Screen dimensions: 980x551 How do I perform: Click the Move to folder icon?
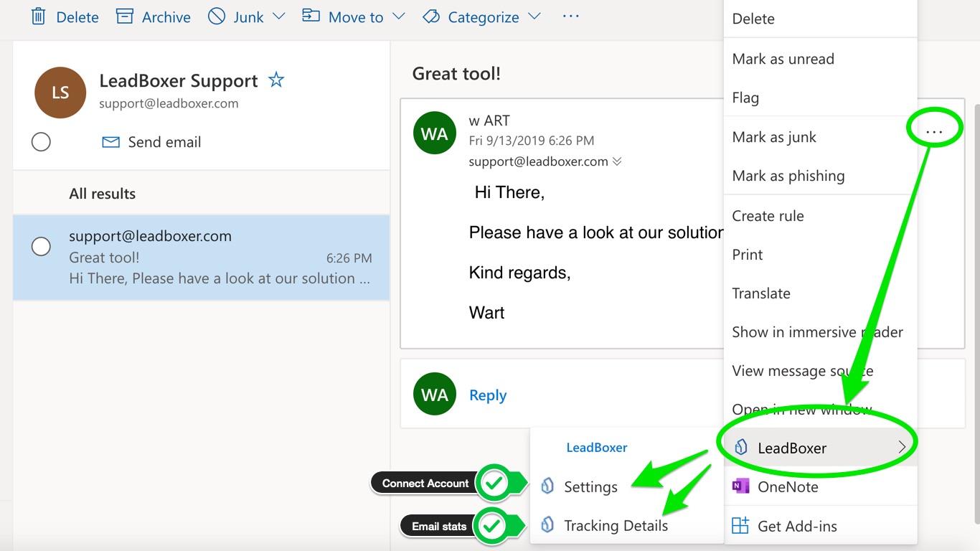pyautogui.click(x=311, y=16)
